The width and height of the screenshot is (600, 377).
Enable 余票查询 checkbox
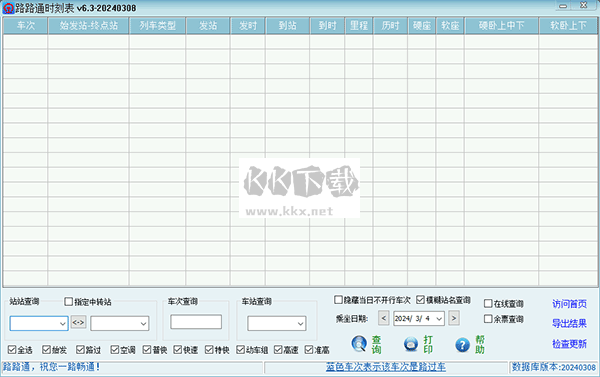click(x=488, y=318)
